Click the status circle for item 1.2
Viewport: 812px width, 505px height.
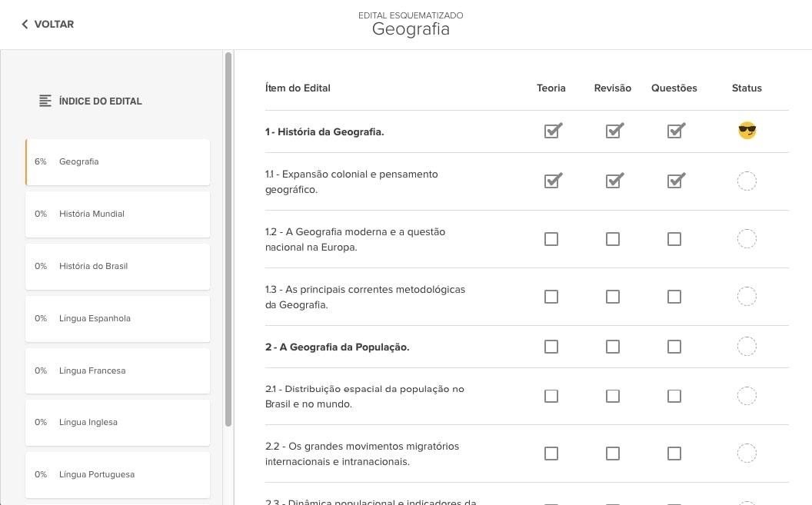[747, 239]
